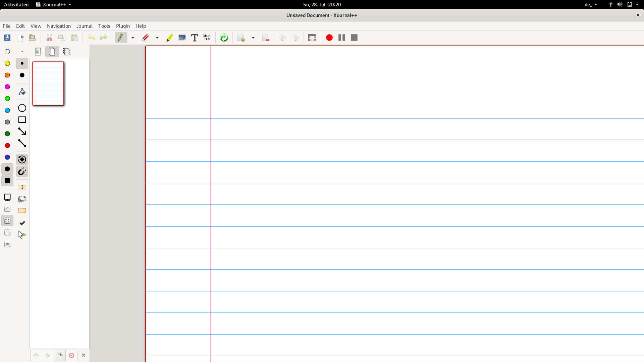Select the vertical space tool

tap(22, 187)
